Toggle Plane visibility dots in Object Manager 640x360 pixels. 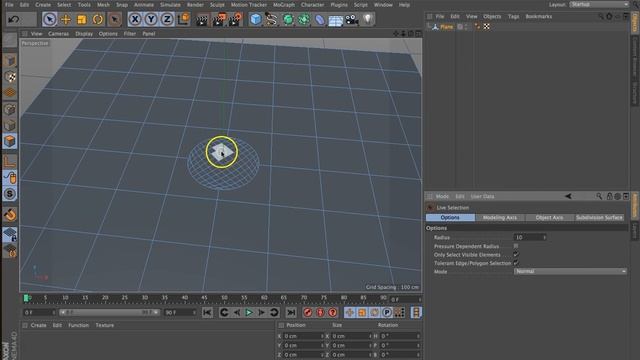pyautogui.click(x=467, y=27)
